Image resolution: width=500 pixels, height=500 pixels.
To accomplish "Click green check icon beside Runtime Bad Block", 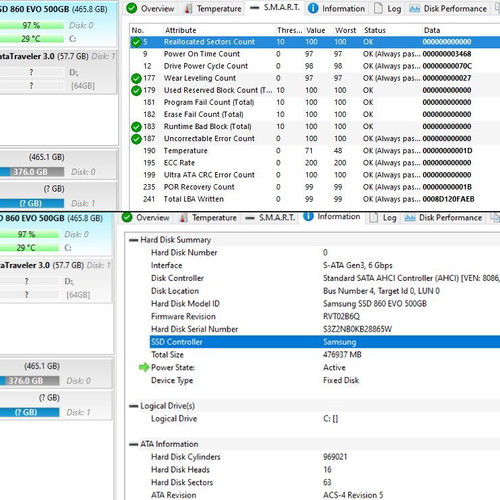I will (136, 127).
